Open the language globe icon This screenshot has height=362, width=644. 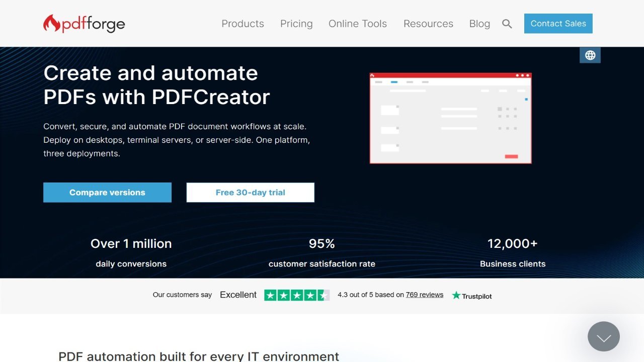click(x=590, y=55)
